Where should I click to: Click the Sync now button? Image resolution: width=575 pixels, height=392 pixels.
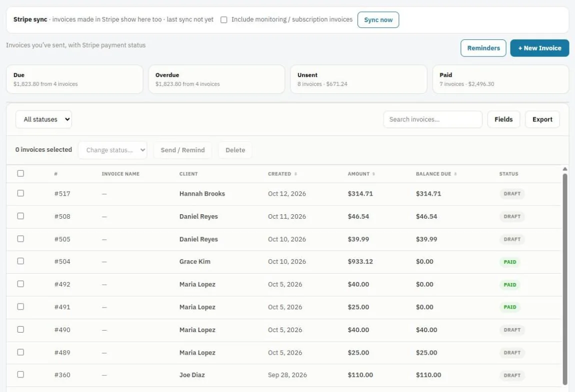378,20
